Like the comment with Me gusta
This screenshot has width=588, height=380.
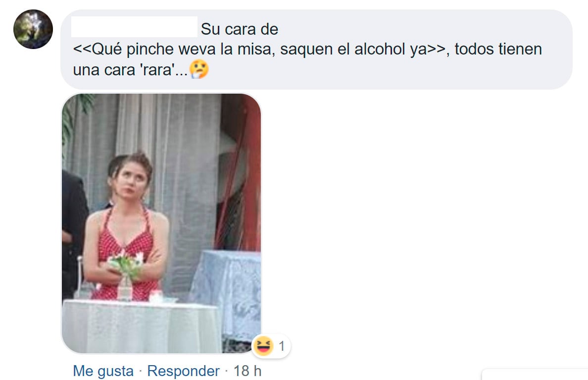click(x=103, y=371)
